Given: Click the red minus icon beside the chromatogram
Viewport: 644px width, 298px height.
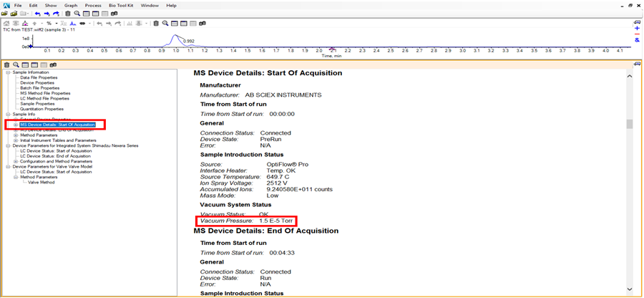Looking at the screenshot, I should [637, 34].
